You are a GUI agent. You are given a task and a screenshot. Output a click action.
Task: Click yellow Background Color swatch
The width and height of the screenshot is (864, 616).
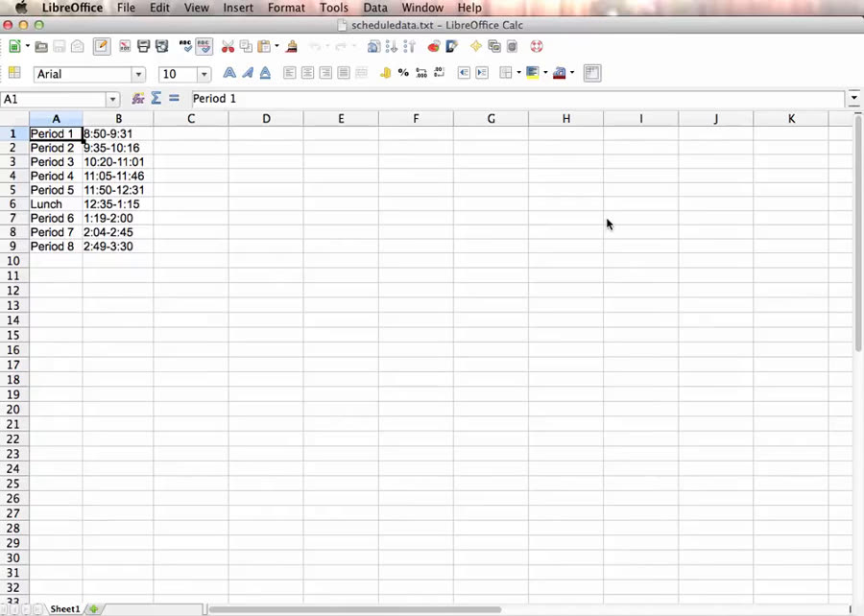[532, 73]
